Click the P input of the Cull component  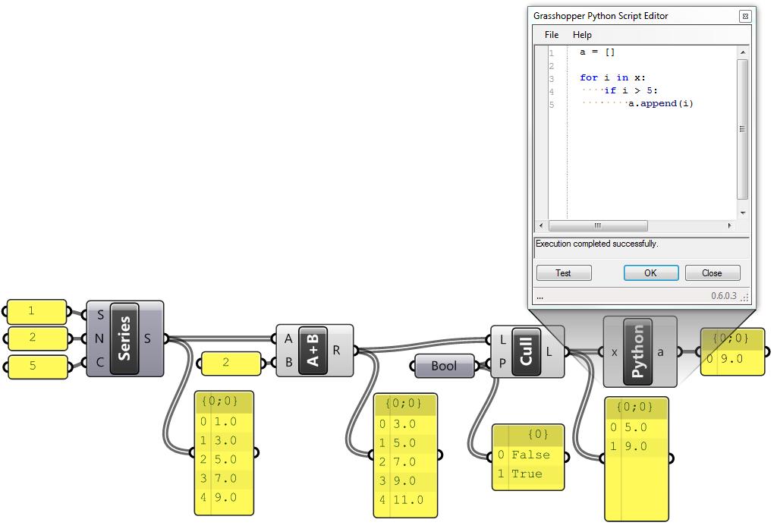point(502,364)
